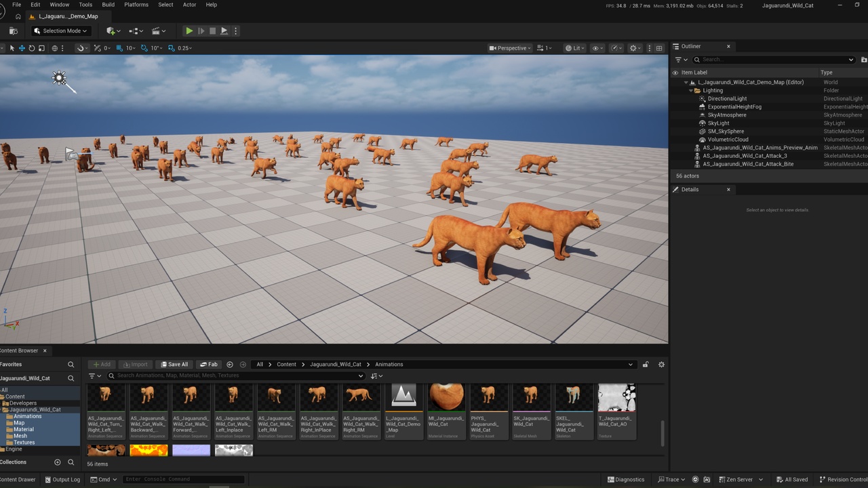Toggle rotation angle snapping icon
Viewport: 868px width, 488px height.
point(144,48)
